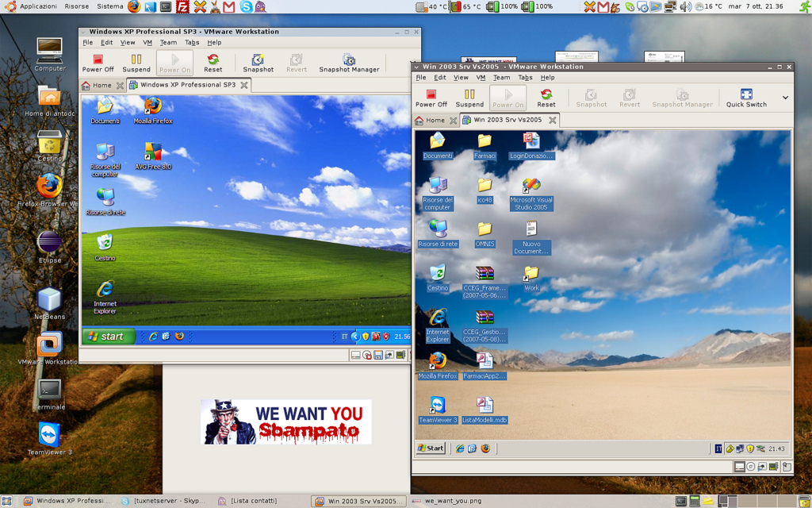Image resolution: width=812 pixels, height=508 pixels.
Task: Open TeamViewer 3 on Win 2003 guest desktop
Action: point(438,410)
